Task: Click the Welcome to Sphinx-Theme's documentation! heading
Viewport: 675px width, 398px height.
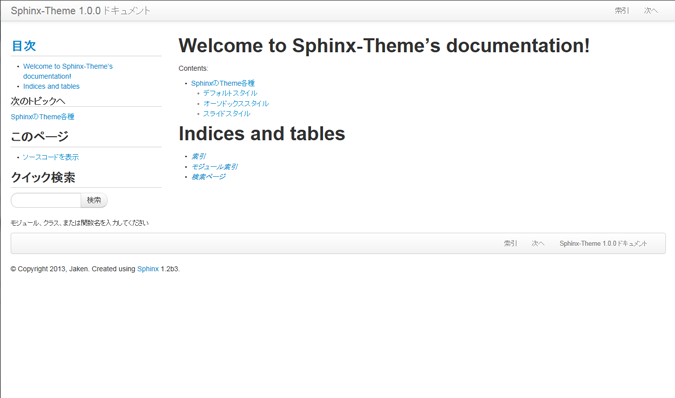Action: (x=384, y=46)
